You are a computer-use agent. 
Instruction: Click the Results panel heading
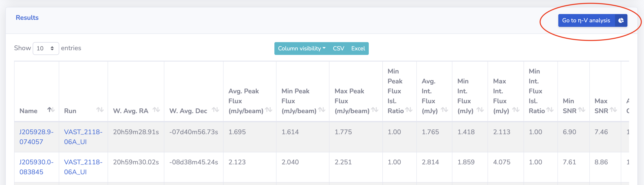coord(27,18)
